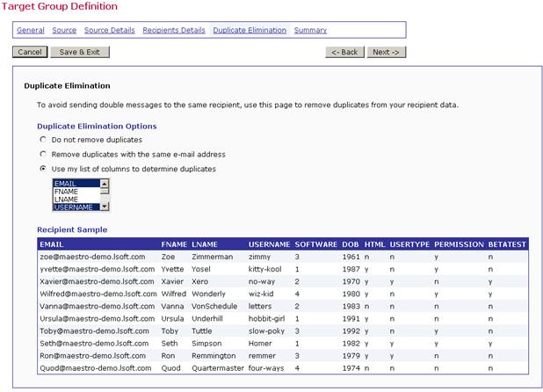
Task: Click Toby@maestro-demo.lsoft.com email cell
Action: click(x=94, y=331)
